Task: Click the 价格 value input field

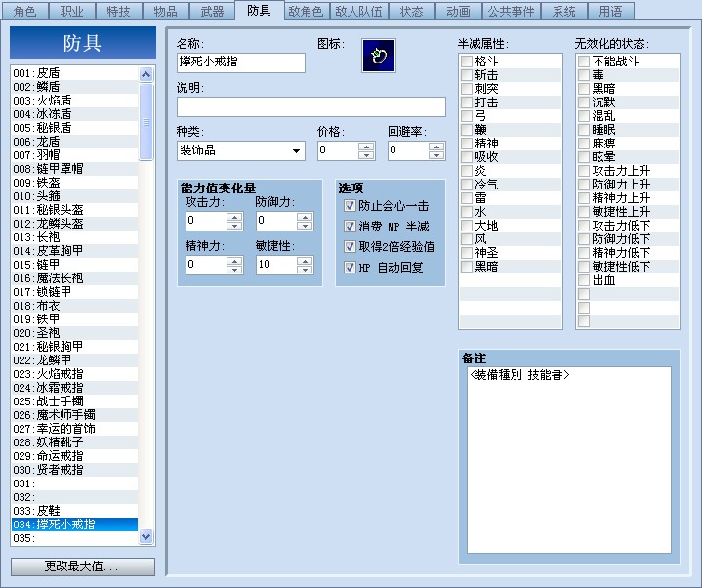Action: point(338,151)
